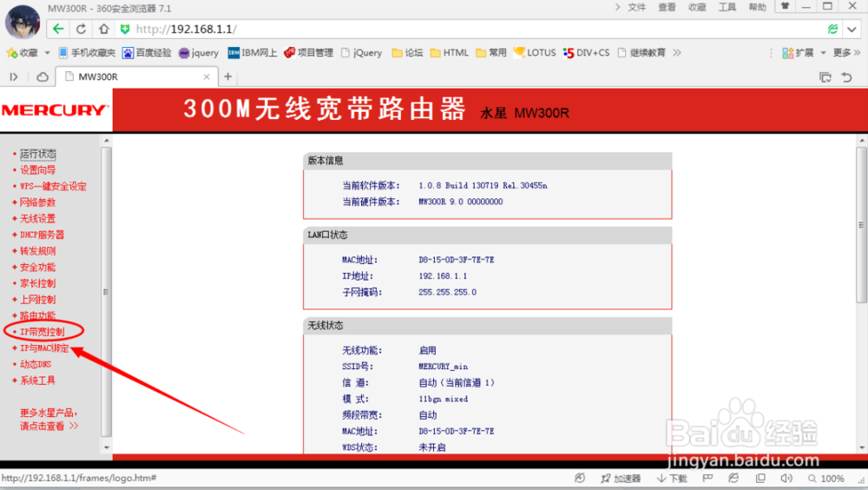Open the LOTUS bookmark folder
Image resolution: width=868 pixels, height=490 pixels.
pyautogui.click(x=534, y=53)
